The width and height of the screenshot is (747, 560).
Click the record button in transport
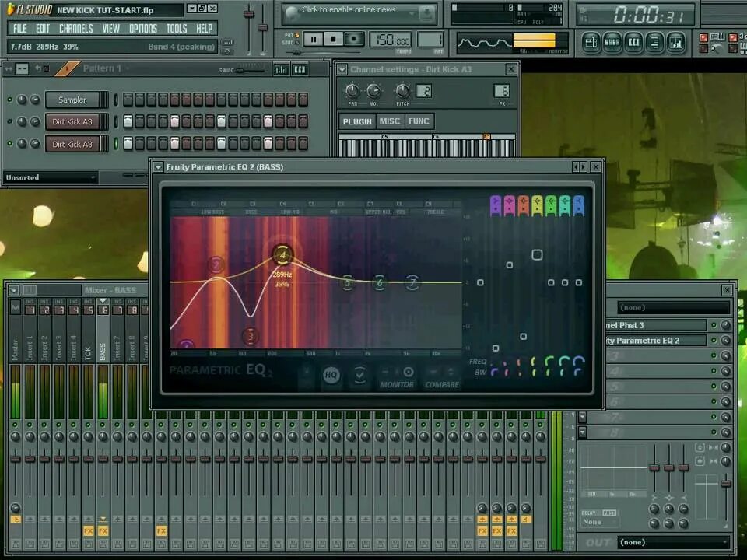pyautogui.click(x=354, y=39)
